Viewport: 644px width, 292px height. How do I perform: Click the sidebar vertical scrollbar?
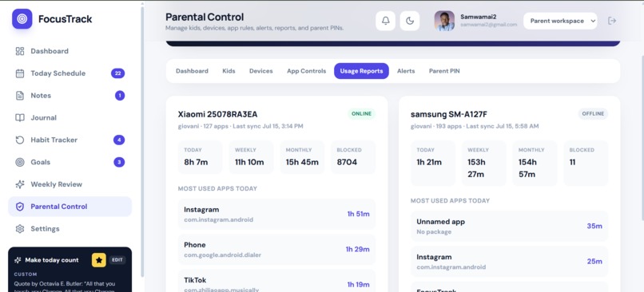click(142, 141)
